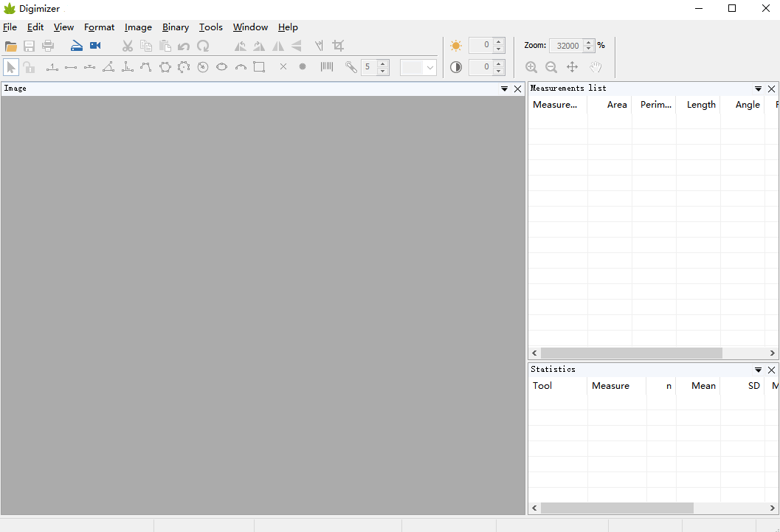
Task: Close the Statistics panel
Action: tap(772, 370)
